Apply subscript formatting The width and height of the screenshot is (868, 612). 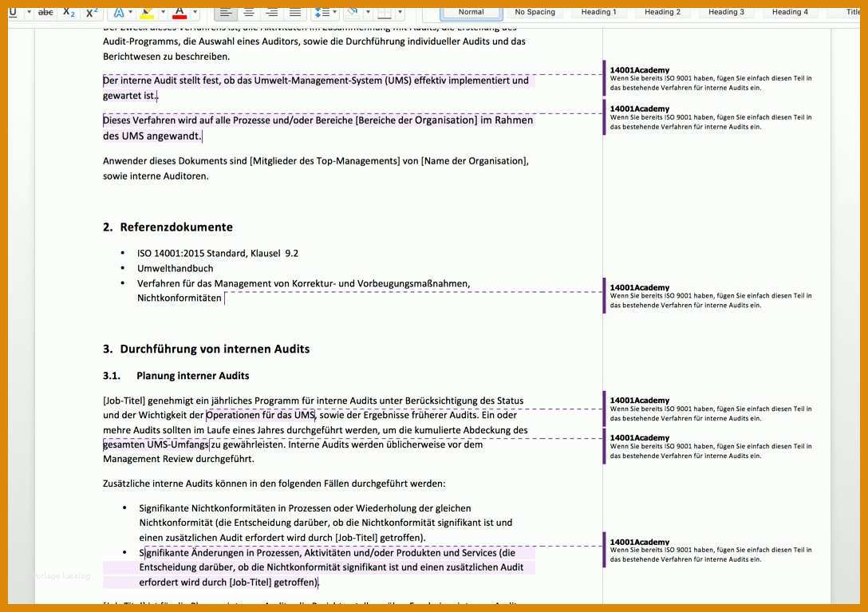(x=69, y=12)
